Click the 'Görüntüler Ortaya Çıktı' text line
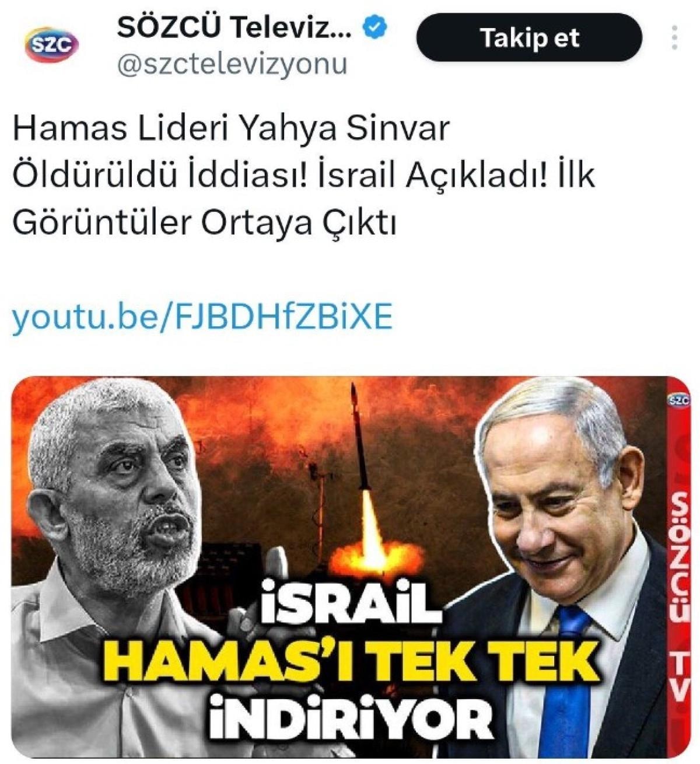The width and height of the screenshot is (700, 764). (x=204, y=224)
